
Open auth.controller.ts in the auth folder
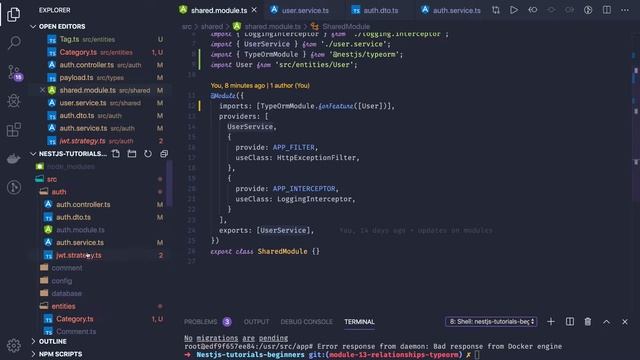click(83, 204)
